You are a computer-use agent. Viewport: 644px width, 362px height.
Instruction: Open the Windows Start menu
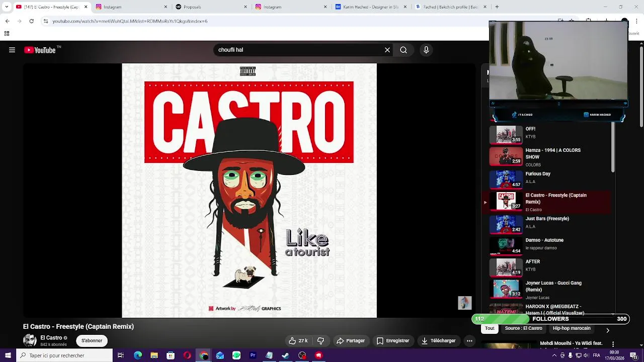tap(8, 355)
